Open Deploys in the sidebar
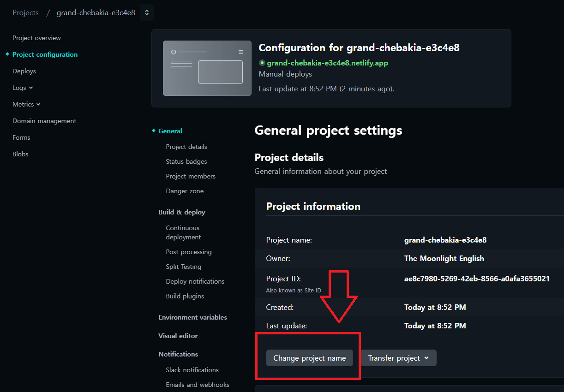Viewport: 564px width, 392px height. [24, 71]
